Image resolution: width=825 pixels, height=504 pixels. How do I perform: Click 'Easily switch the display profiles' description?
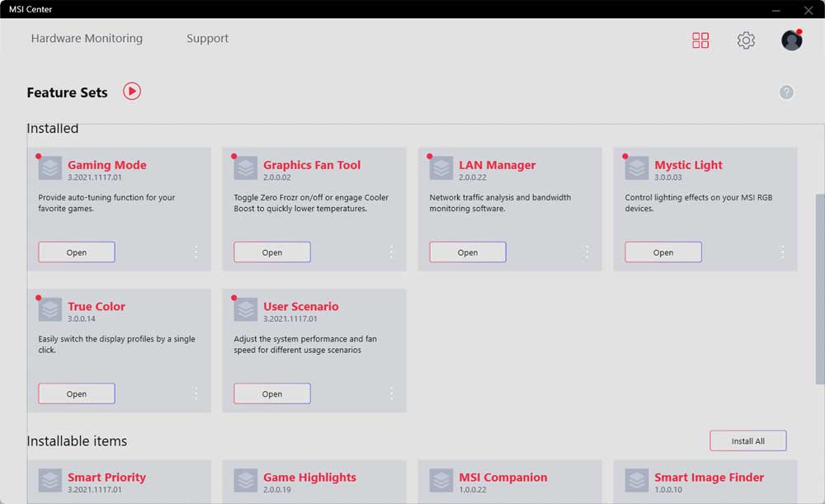tap(116, 344)
